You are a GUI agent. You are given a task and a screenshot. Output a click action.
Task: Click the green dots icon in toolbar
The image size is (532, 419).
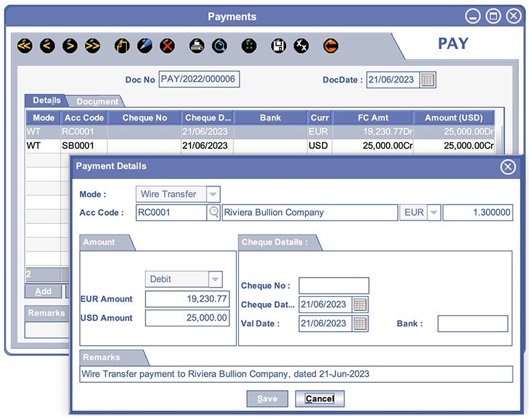pos(249,46)
